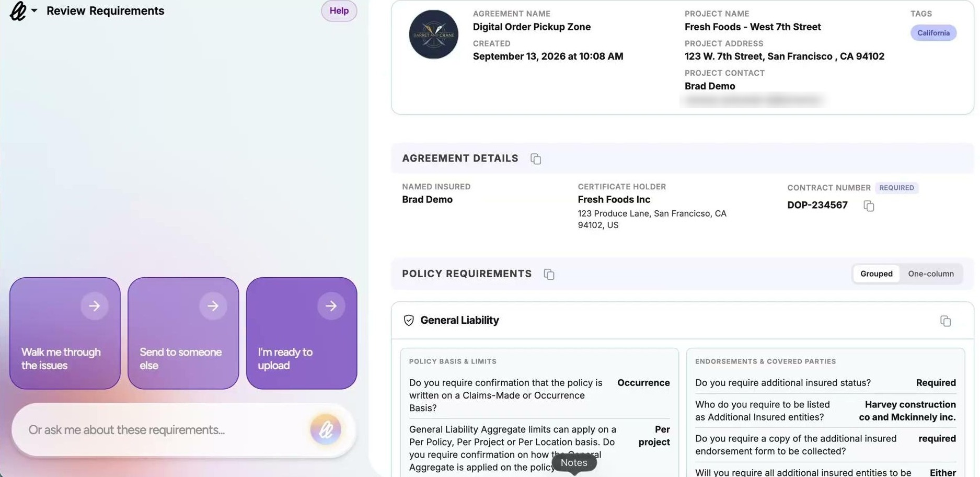Select required value for endorsement form copy
980x477 pixels.
[937, 438]
